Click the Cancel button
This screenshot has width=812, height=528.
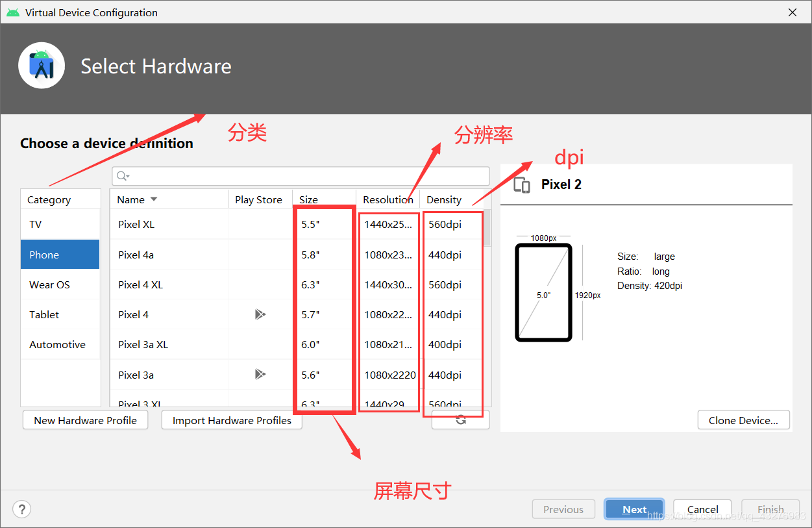pos(702,509)
